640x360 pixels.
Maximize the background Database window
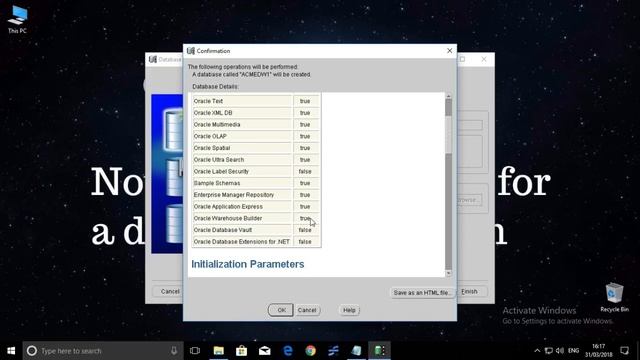click(x=462, y=59)
